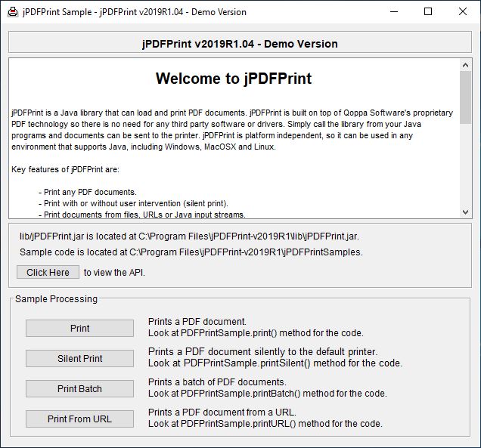The width and height of the screenshot is (481, 448).
Task: Click the 'Sample Processing' group label
Action: (56, 298)
